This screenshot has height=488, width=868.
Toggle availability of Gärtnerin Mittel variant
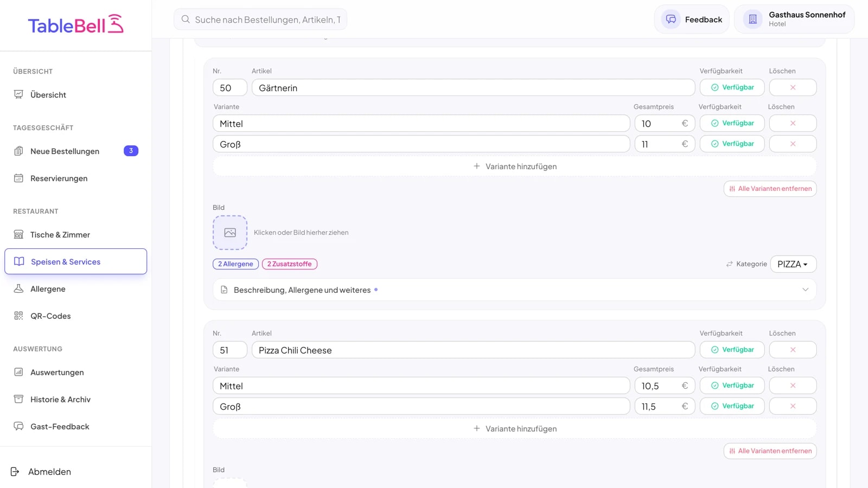(x=732, y=123)
